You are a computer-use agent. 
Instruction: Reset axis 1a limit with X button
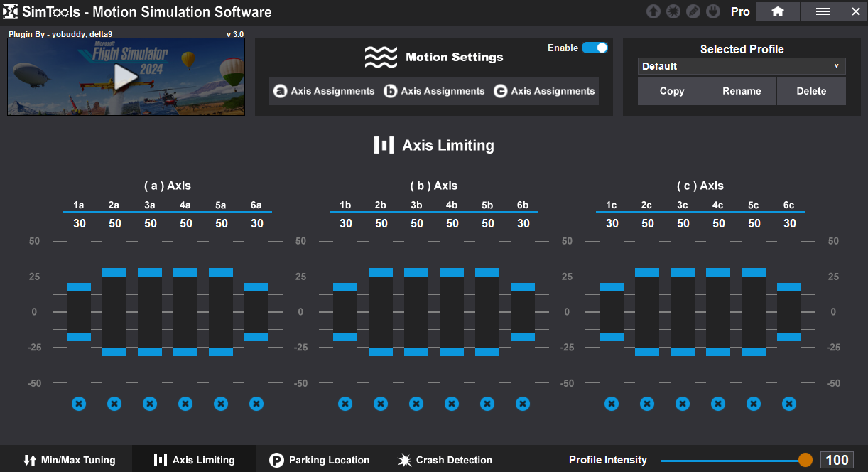79,404
